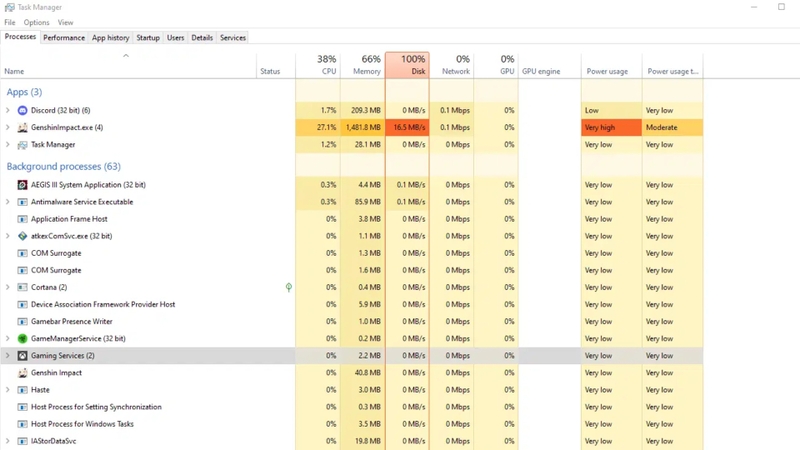The height and width of the screenshot is (450, 800).
Task: Sort processes by Network column
Action: (x=452, y=65)
